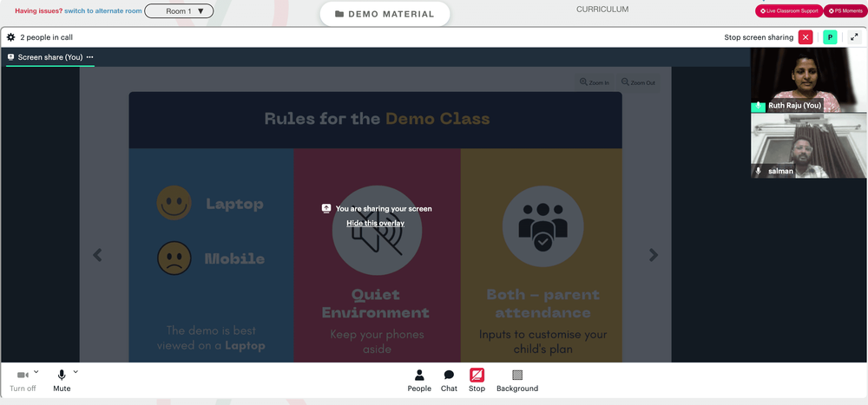Go to next slide arrow

point(654,255)
